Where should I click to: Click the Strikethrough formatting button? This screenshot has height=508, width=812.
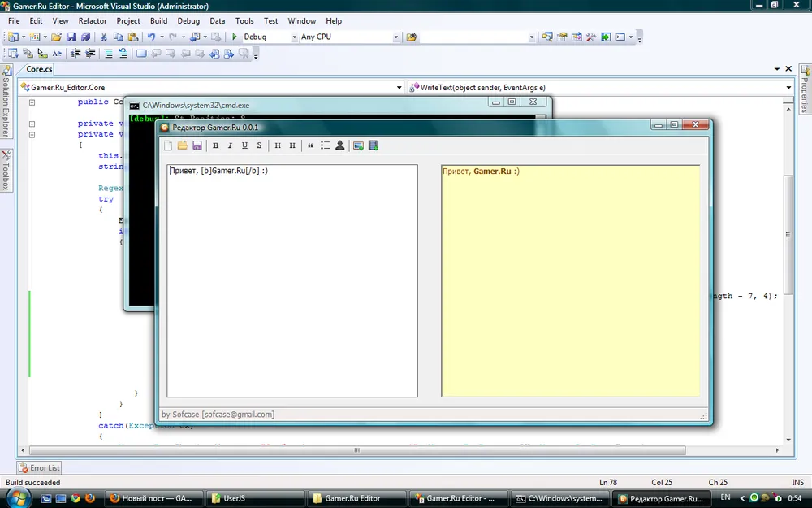[x=259, y=145]
